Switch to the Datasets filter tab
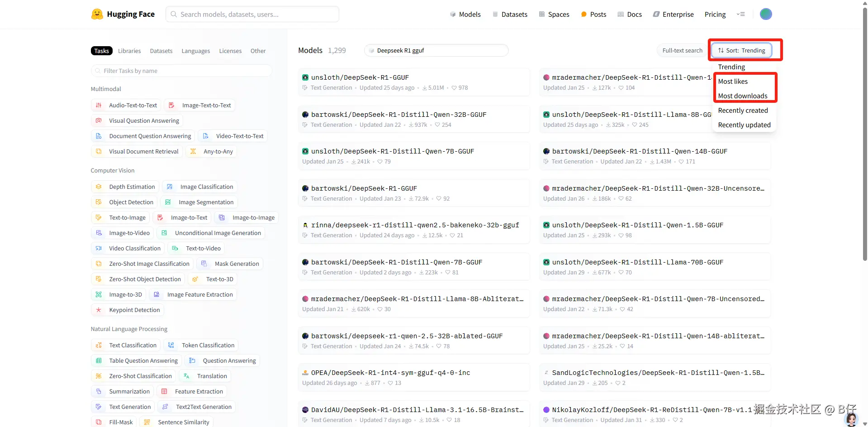 coord(161,51)
